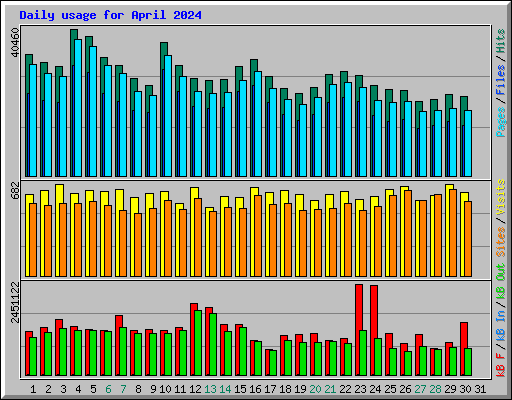Click the 'Files' legend label
Viewport: 512px width, 400px height.
[x=501, y=80]
